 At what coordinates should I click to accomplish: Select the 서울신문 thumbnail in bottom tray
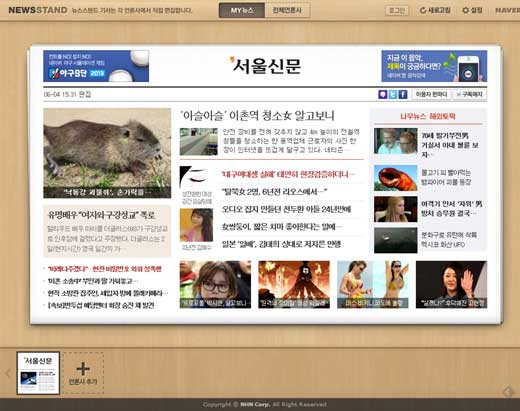point(38,373)
